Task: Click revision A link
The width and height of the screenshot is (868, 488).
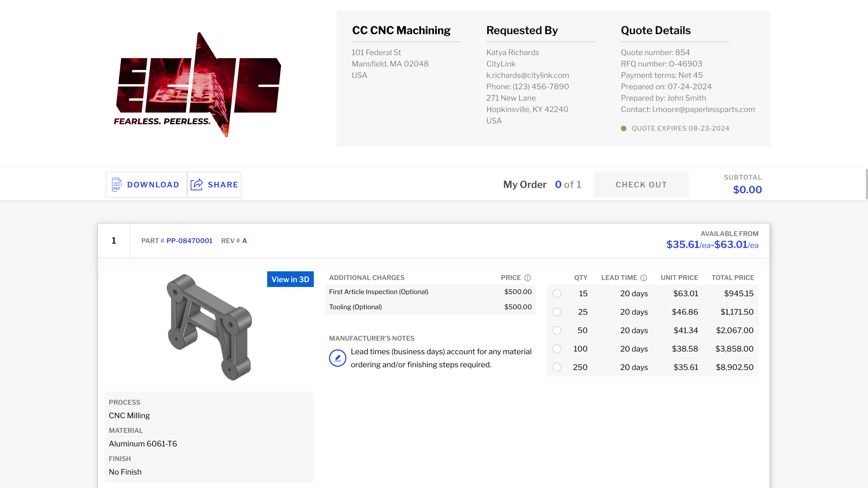Action: 245,241
